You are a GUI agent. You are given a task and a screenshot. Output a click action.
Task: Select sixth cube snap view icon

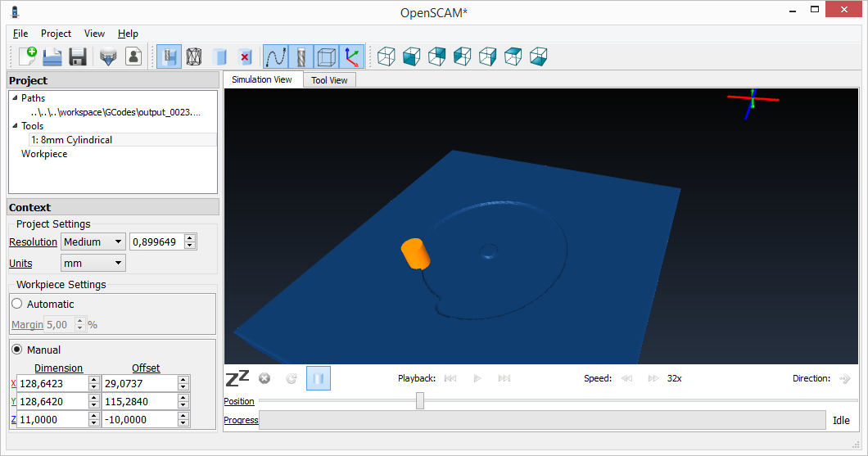(513, 56)
